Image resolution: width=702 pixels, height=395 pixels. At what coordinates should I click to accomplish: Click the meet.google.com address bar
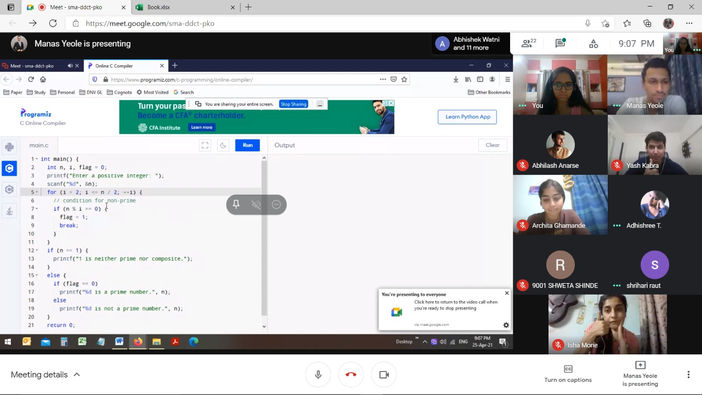[322, 23]
